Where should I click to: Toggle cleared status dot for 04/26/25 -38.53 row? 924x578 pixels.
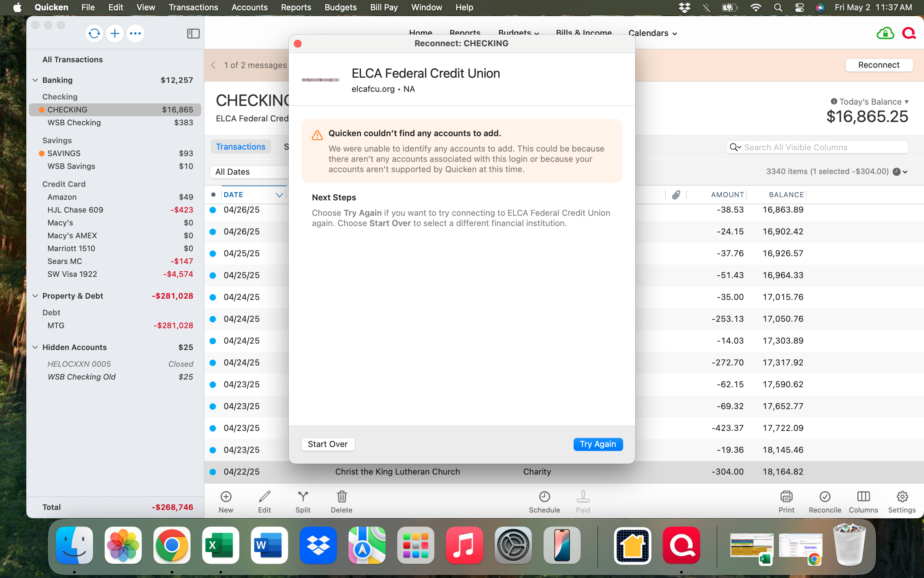pos(213,210)
